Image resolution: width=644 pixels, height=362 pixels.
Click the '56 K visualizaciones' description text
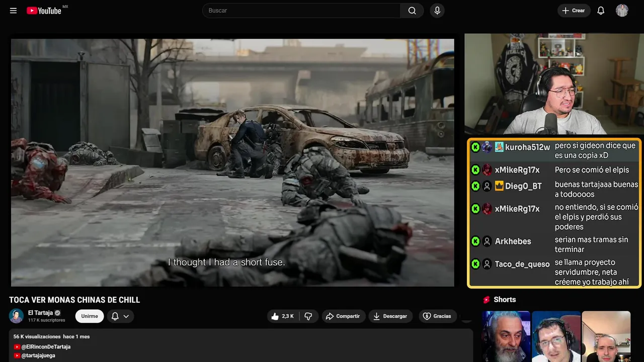pos(37,336)
